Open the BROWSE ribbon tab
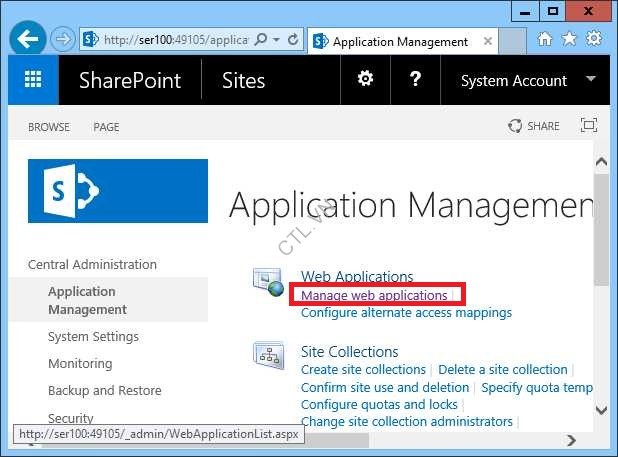618x457 pixels. [49, 127]
